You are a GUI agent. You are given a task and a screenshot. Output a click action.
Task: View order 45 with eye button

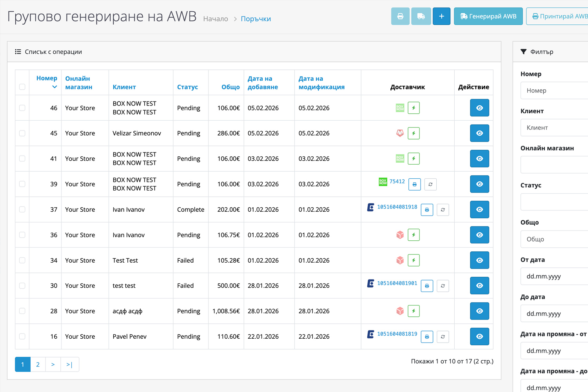(479, 133)
